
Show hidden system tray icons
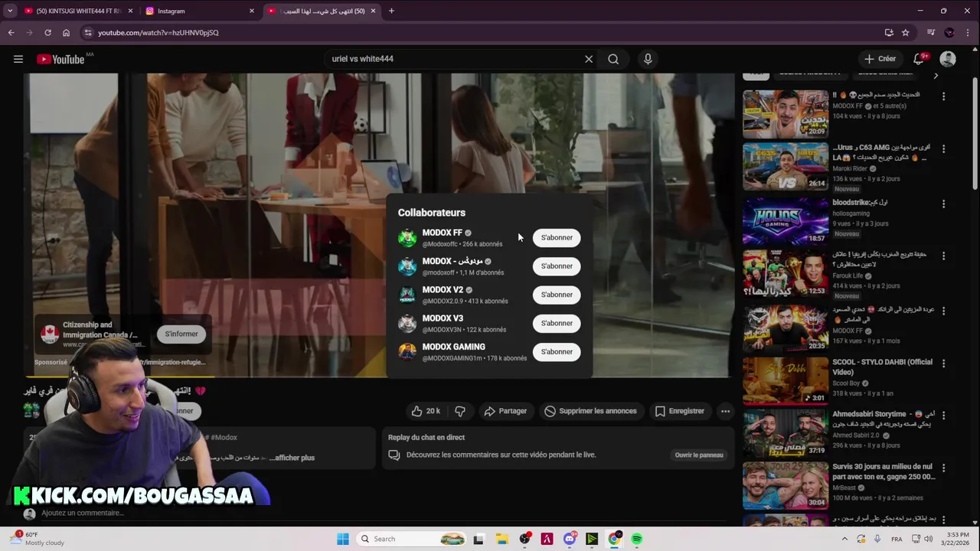(845, 539)
